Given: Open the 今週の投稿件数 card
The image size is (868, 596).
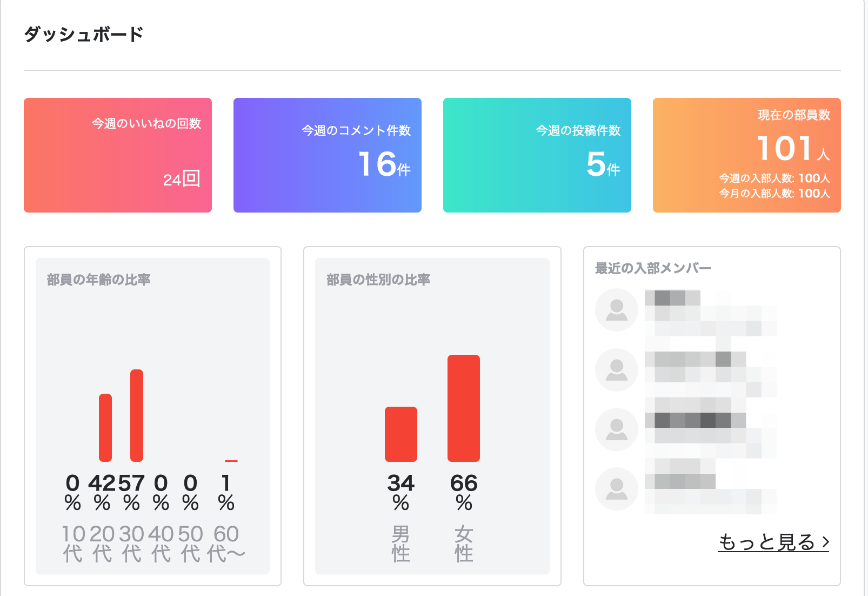Looking at the screenshot, I should (x=537, y=155).
